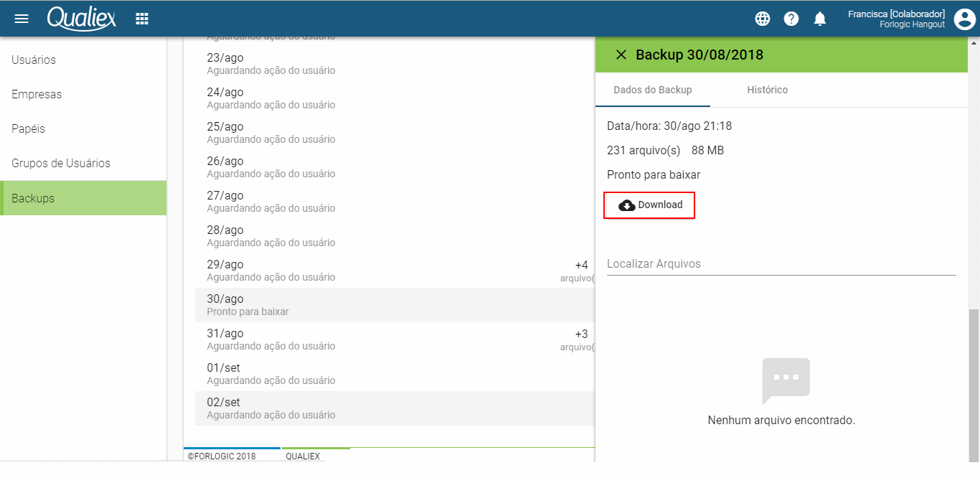The image size is (980, 478).
Task: Click the Forlogic Hangout company label
Action: [912, 24]
